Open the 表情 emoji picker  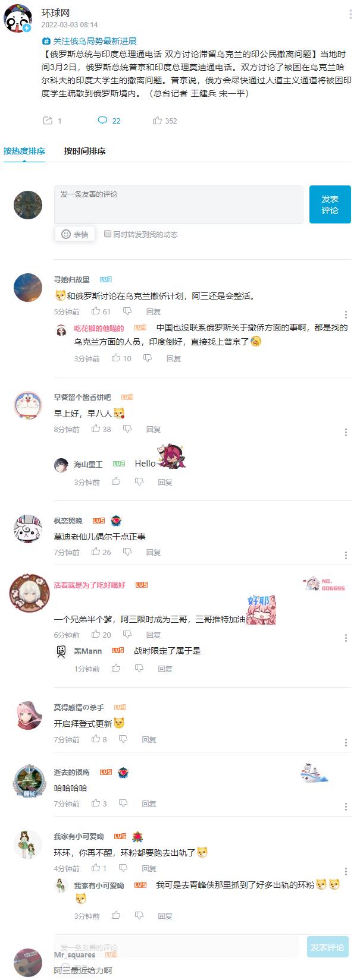tap(75, 234)
